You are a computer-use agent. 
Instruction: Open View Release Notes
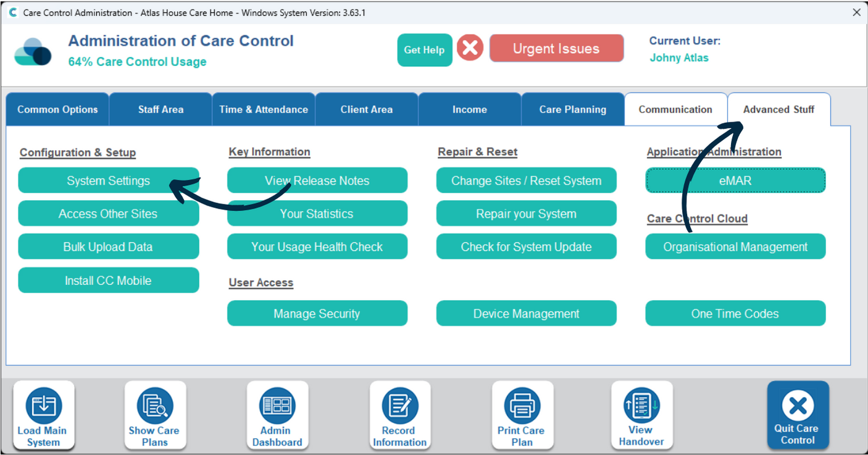pos(317,181)
